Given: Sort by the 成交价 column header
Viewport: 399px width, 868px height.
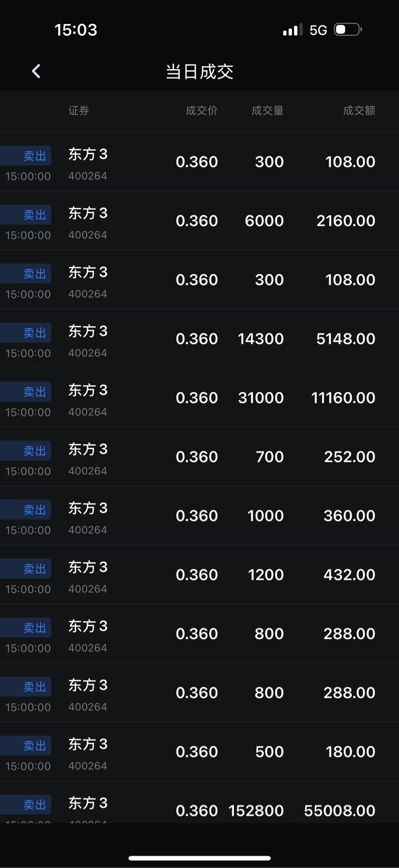Looking at the screenshot, I should pos(202,110).
